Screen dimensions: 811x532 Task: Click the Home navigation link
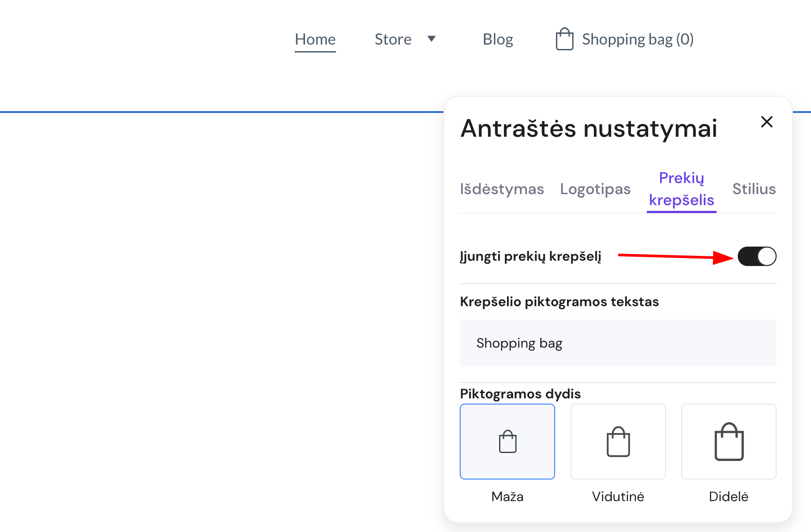(x=315, y=39)
